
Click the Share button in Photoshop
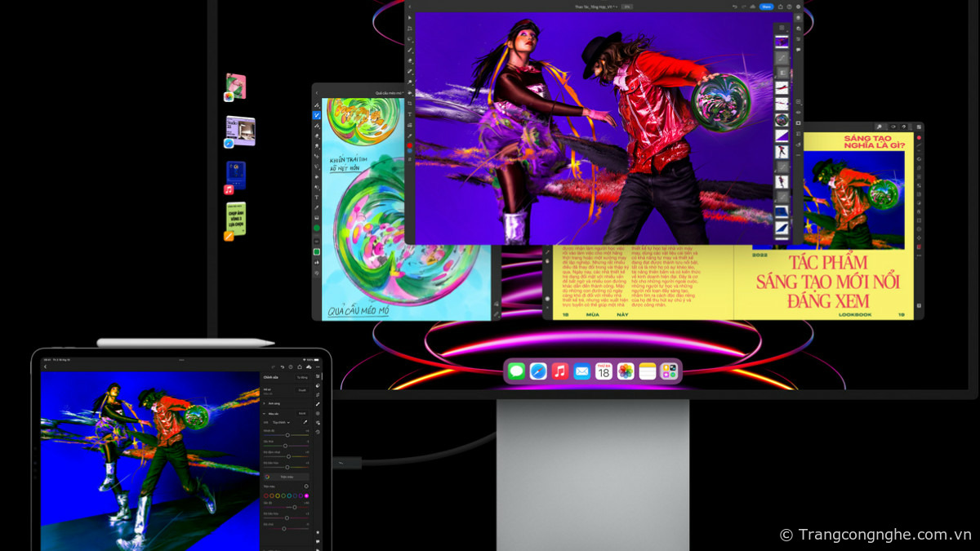[766, 7]
